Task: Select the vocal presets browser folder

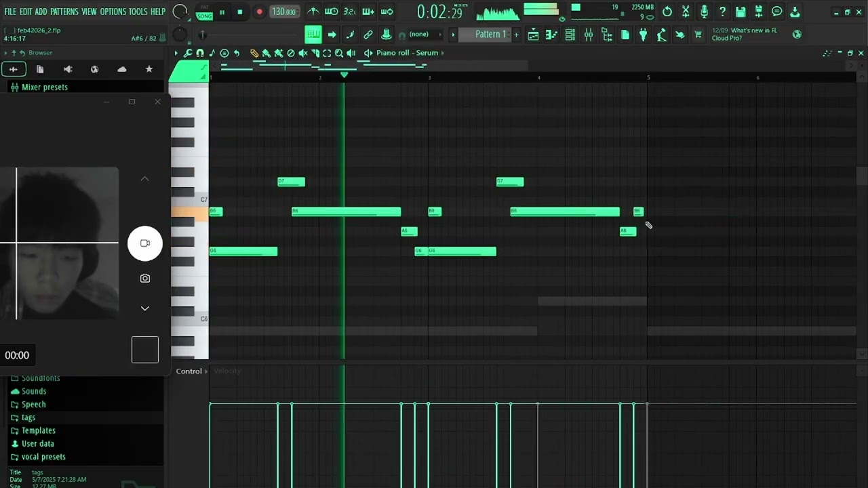Action: (x=43, y=457)
